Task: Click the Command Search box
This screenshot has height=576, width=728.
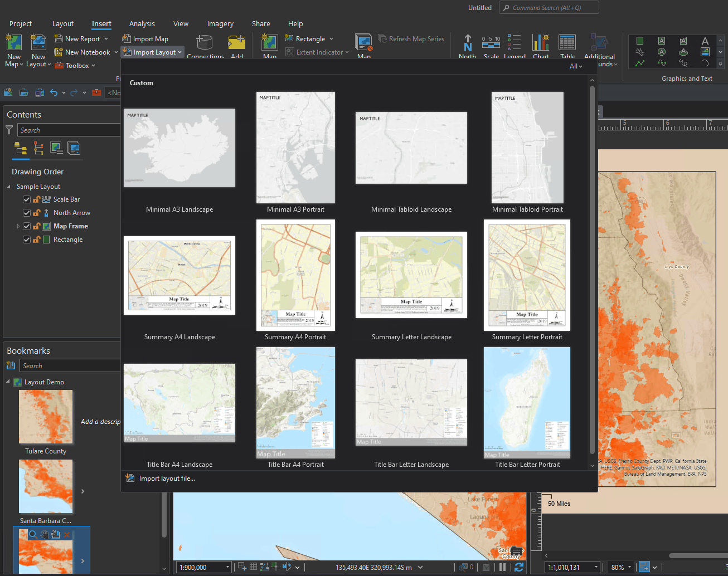Action: coord(549,8)
